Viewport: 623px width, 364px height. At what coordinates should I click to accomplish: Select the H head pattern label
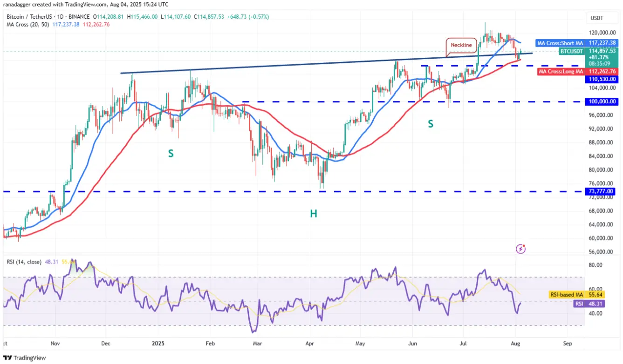tap(314, 214)
